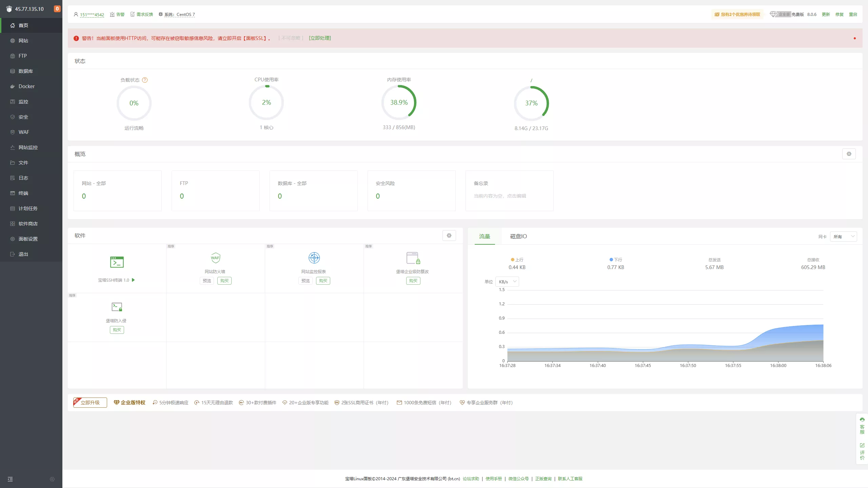868x488 pixels.
Task: Open the 终端 (terminal) from sidebar
Action: point(23,193)
